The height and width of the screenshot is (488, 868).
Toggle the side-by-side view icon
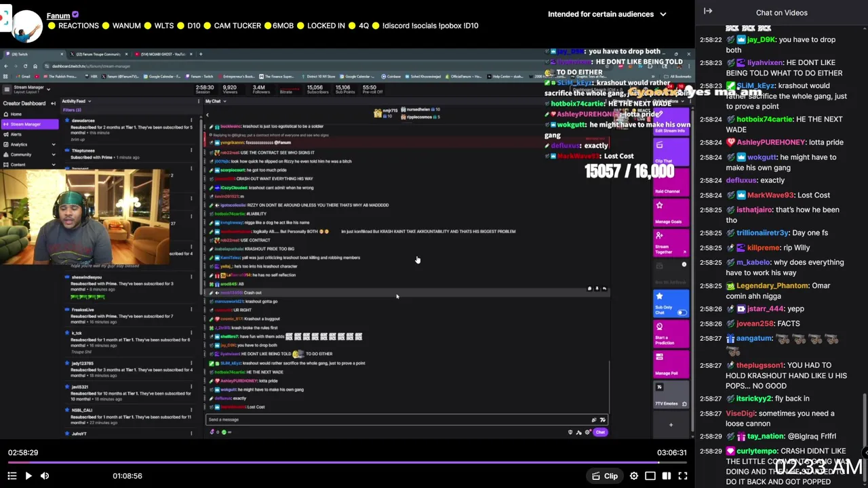(x=667, y=476)
